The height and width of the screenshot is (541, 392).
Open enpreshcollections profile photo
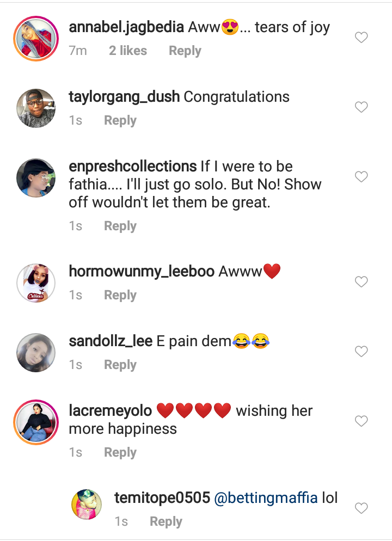(x=36, y=177)
